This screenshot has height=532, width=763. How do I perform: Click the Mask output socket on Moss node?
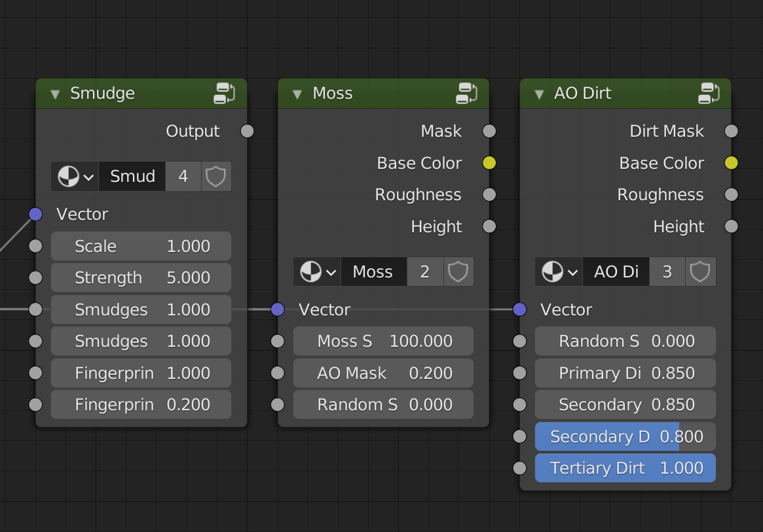tap(489, 131)
